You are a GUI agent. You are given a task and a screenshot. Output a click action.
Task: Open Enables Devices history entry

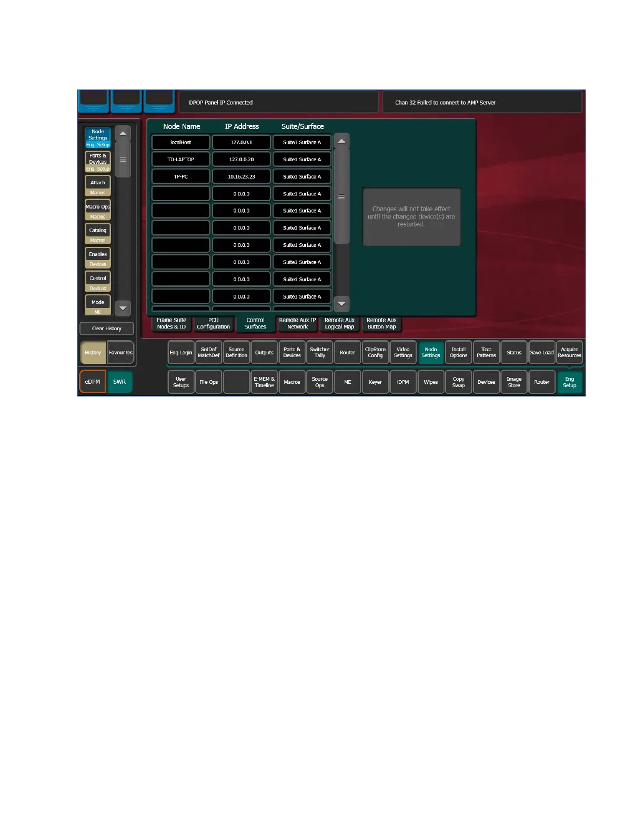[x=98, y=257]
